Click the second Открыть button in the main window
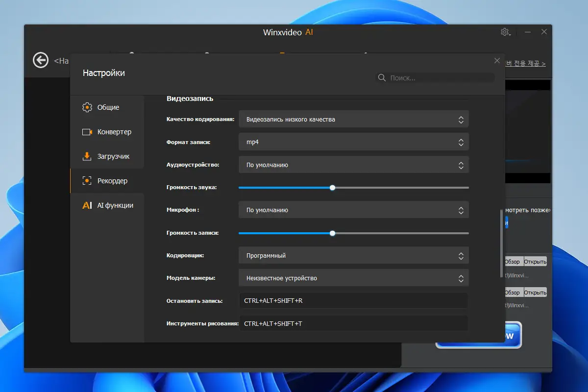 coord(535,293)
